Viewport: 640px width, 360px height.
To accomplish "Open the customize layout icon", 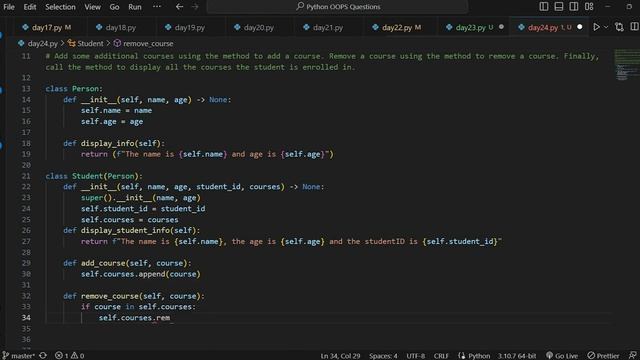I will [589, 7].
